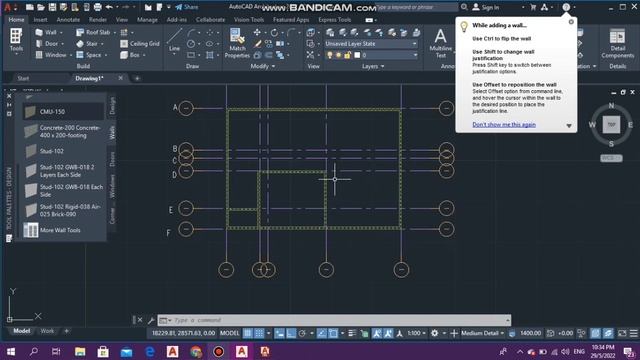Switch to the Insert ribbon tab
Screen dimensions: 640x360
[x=40, y=20]
